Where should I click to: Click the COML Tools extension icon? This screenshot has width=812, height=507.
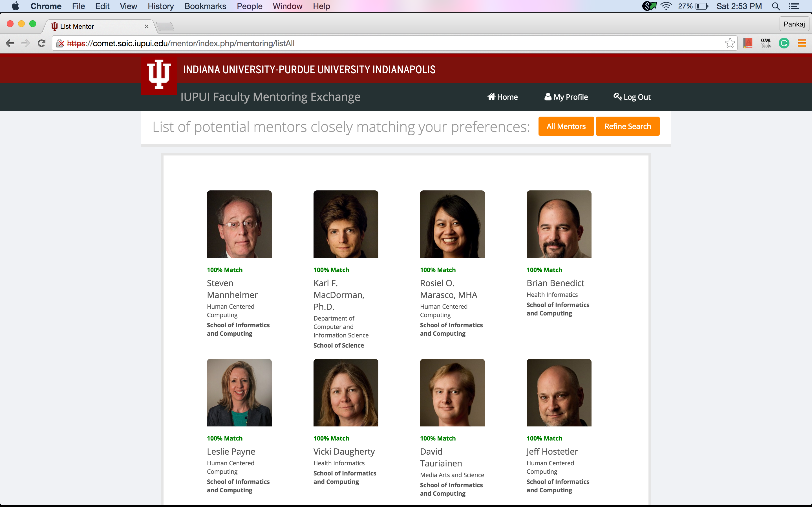[x=766, y=43]
